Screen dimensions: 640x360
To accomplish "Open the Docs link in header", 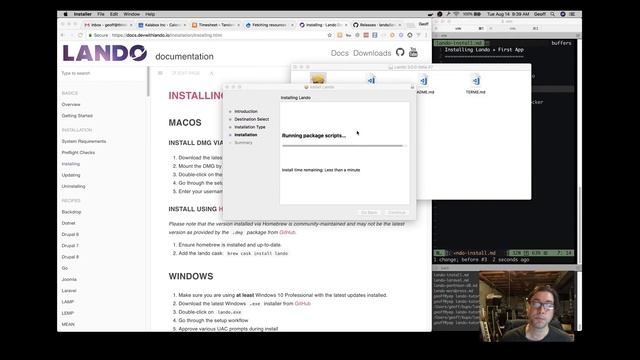I will pyautogui.click(x=340, y=53).
